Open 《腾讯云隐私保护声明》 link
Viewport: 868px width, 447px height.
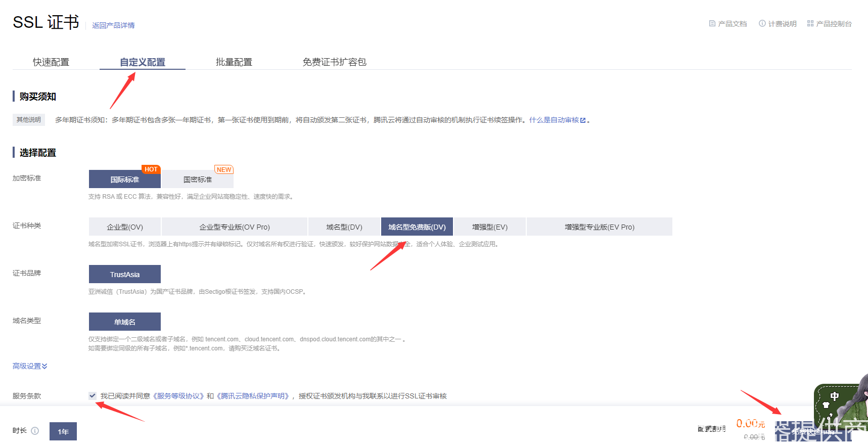pyautogui.click(x=254, y=396)
